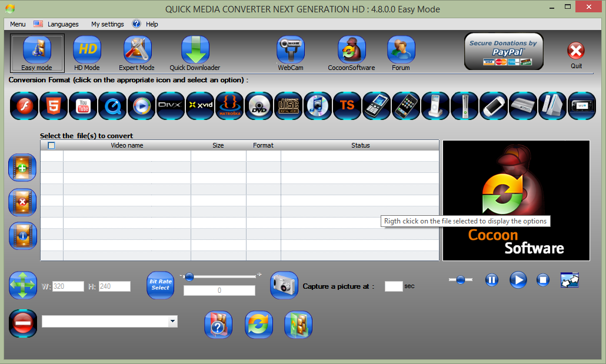
Task: Select the QuickTime conversion format
Action: (x=112, y=105)
